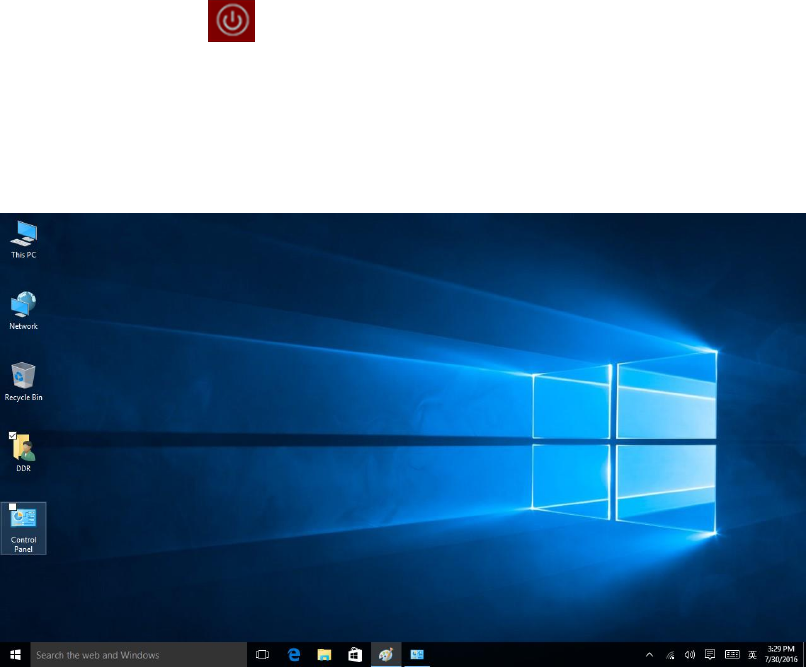Select the Recycle Bin icon
This screenshot has width=806, height=667.
pyautogui.click(x=24, y=382)
